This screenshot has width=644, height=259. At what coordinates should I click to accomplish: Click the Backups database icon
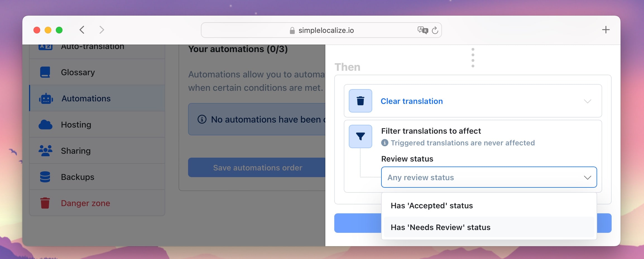pyautogui.click(x=45, y=177)
